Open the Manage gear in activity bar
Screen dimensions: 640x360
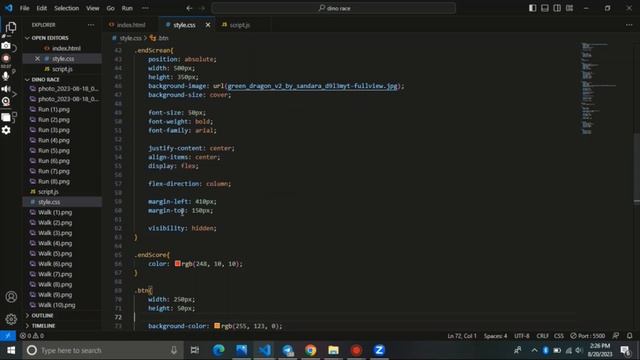(11, 319)
